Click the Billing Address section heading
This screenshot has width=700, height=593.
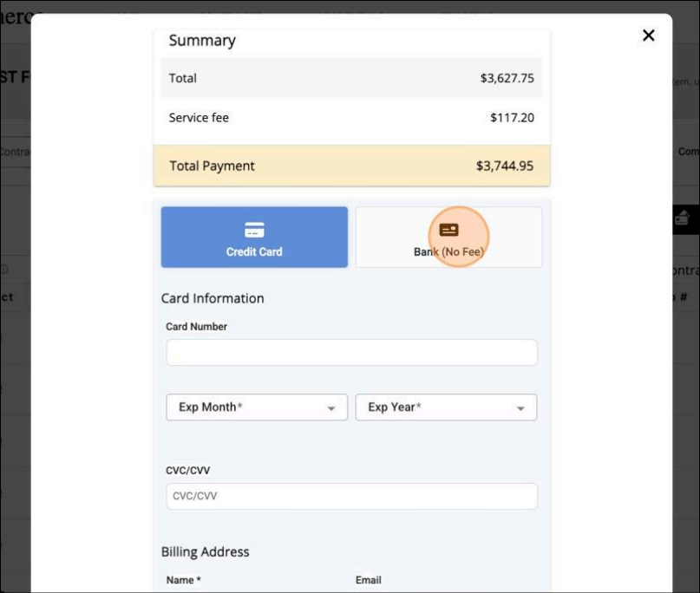click(205, 551)
